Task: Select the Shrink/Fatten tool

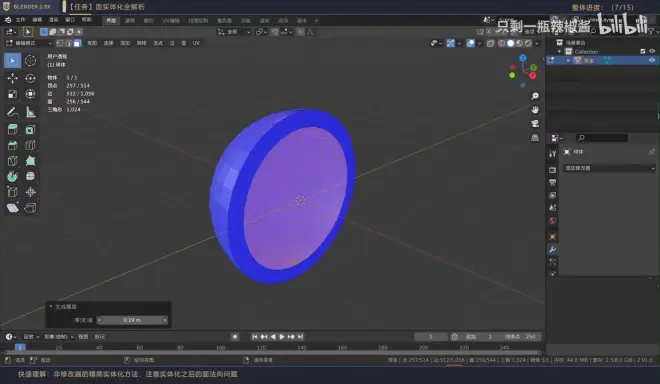Action: [x=30, y=192]
